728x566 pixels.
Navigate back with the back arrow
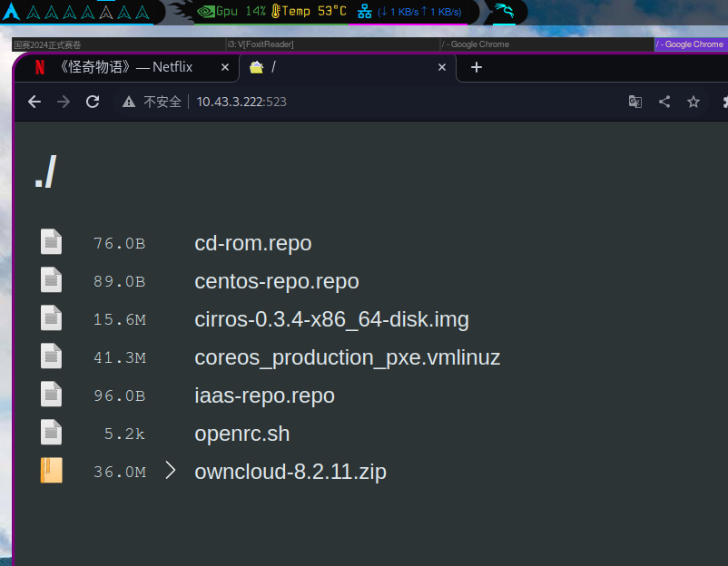coord(34,102)
